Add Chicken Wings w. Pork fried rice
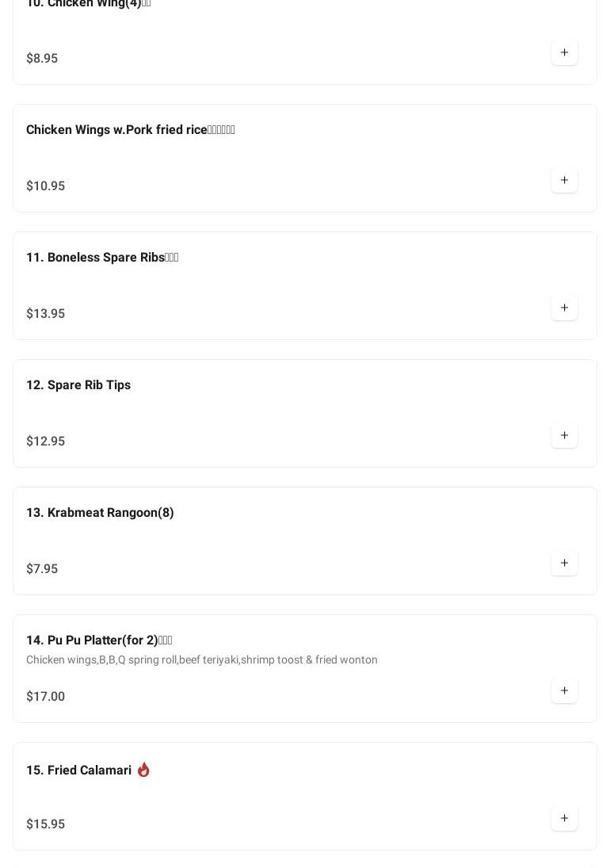This screenshot has width=610, height=868. click(564, 181)
